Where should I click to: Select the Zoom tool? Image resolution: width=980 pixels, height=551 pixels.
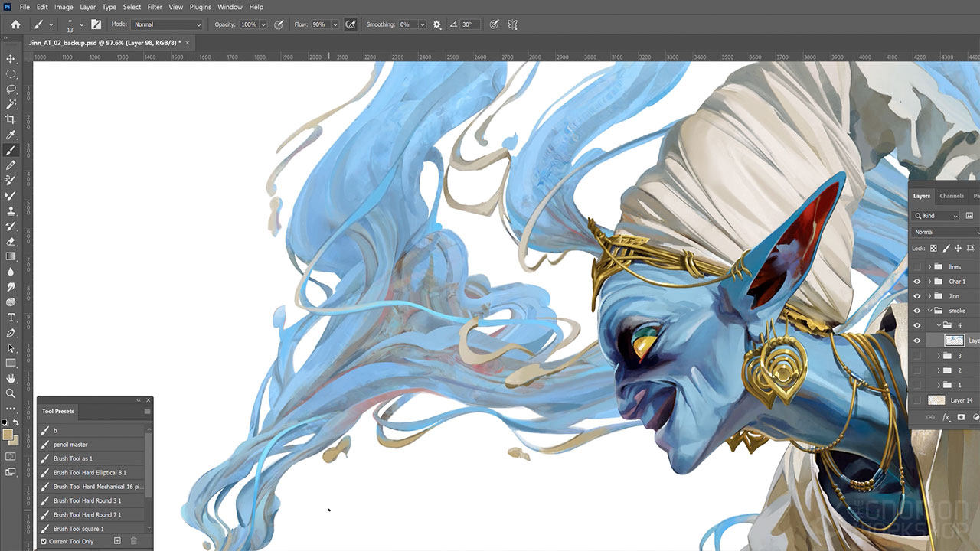(11, 393)
